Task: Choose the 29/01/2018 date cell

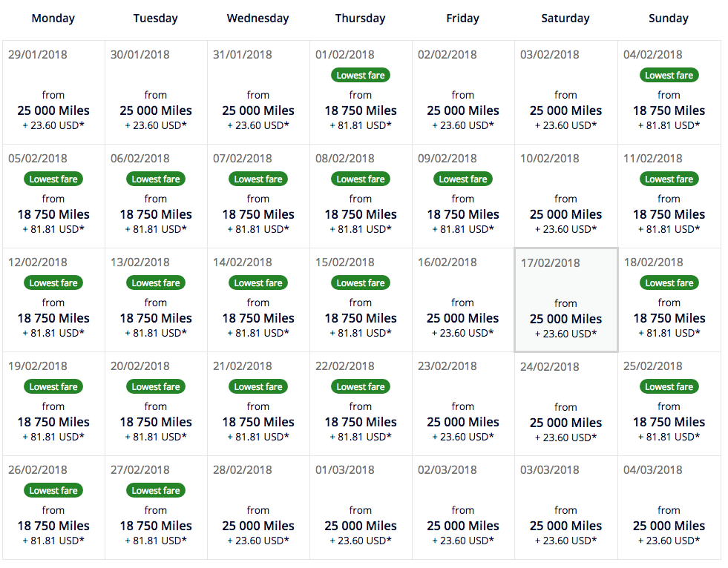Action: pyautogui.click(x=53, y=93)
